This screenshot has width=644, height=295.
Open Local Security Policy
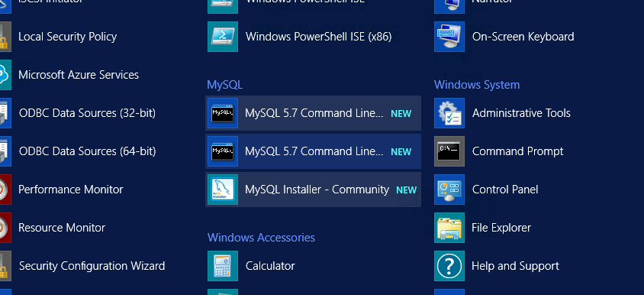[x=67, y=37]
